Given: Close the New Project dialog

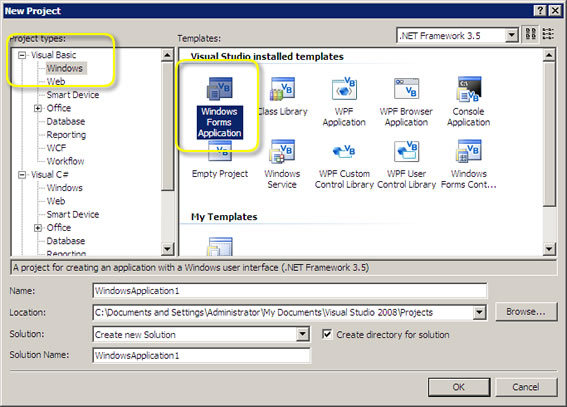Looking at the screenshot, I should coord(555,10).
